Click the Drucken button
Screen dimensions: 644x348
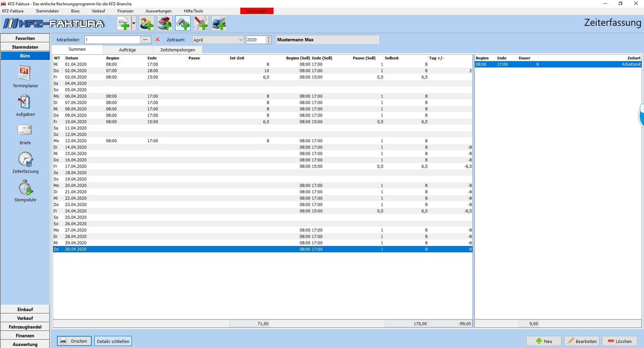(x=74, y=341)
